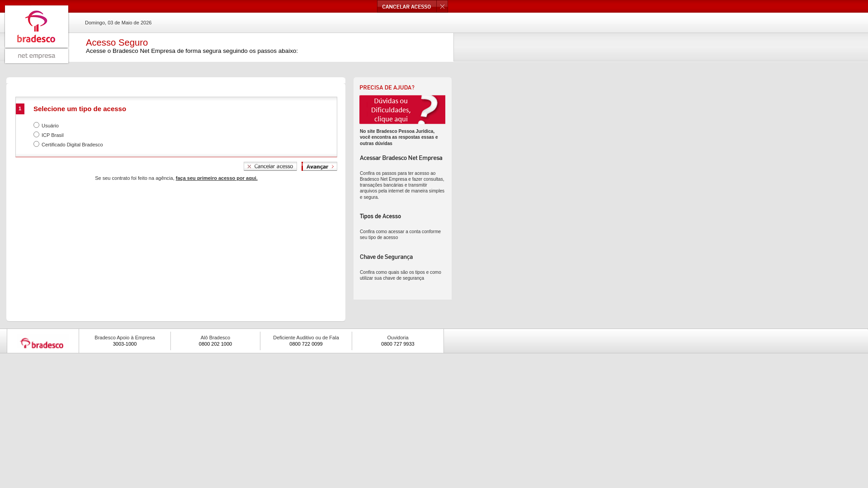Click 'Confira os passos para ter acesso' description
The image size is (868, 488).
pyautogui.click(x=402, y=185)
